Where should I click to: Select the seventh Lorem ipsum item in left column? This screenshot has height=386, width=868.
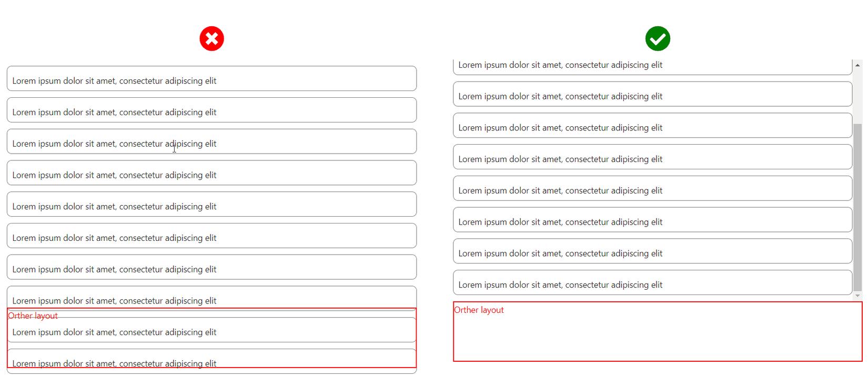(x=211, y=268)
